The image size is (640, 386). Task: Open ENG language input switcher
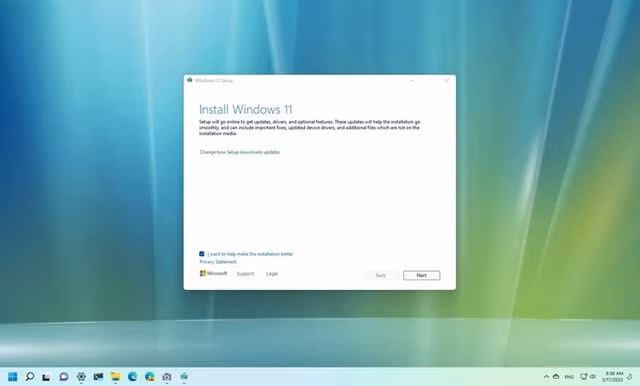click(569, 377)
